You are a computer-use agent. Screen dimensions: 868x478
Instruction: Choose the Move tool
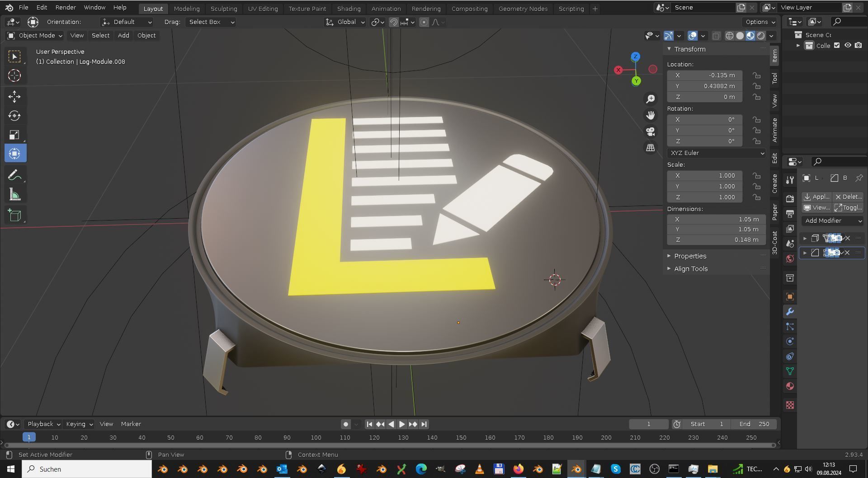14,96
